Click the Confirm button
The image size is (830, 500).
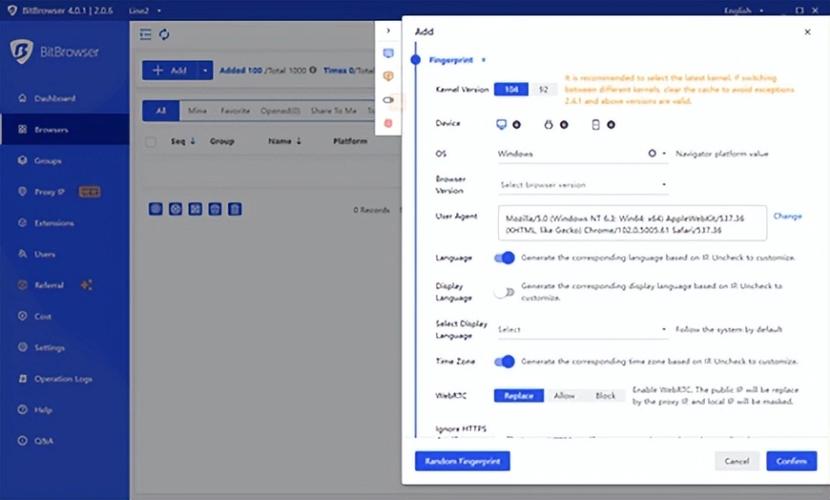coord(791,461)
